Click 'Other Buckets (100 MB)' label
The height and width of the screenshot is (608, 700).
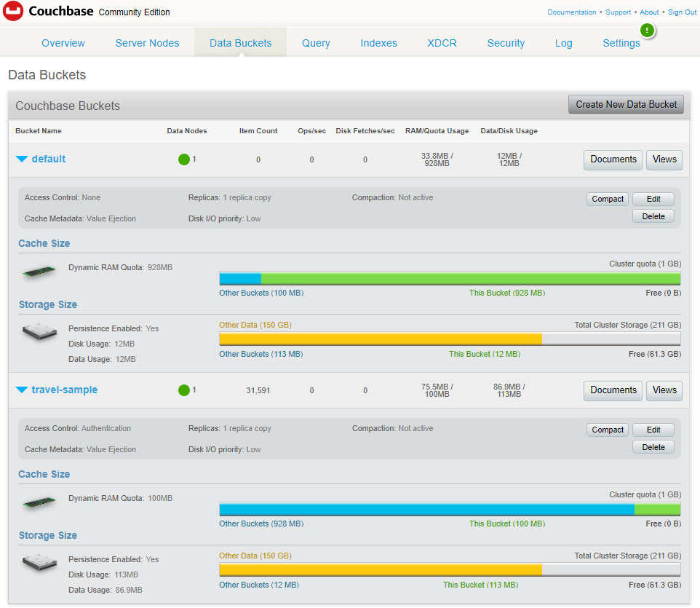(261, 293)
